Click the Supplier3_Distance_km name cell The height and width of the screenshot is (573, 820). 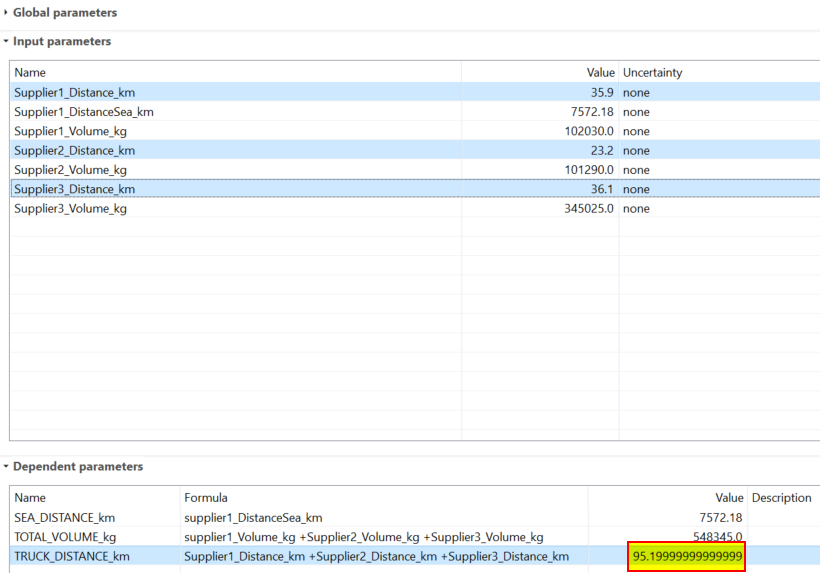tap(75, 189)
